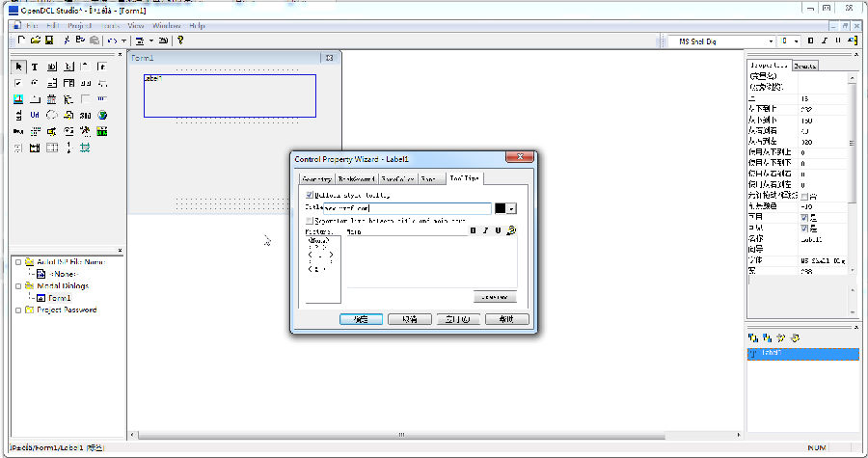Viewport: 868px width, 458px height.
Task: Toggle second checked 是 checkbox in properties
Action: 804,229
